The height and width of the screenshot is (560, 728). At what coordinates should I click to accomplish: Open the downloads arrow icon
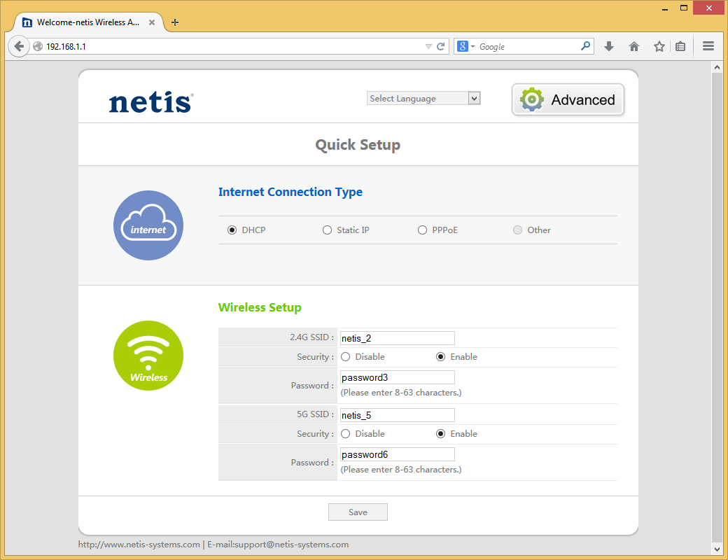(609, 46)
